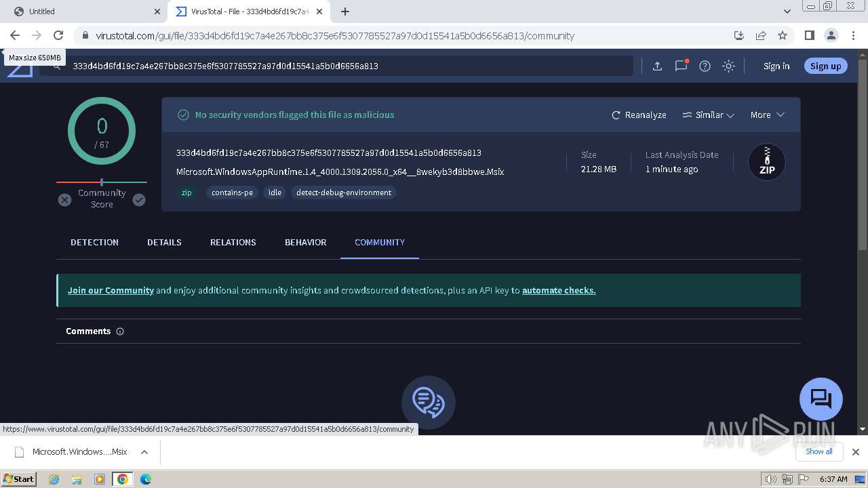Open the help question mark icon
Screen dimensions: 868x488
click(x=705, y=66)
